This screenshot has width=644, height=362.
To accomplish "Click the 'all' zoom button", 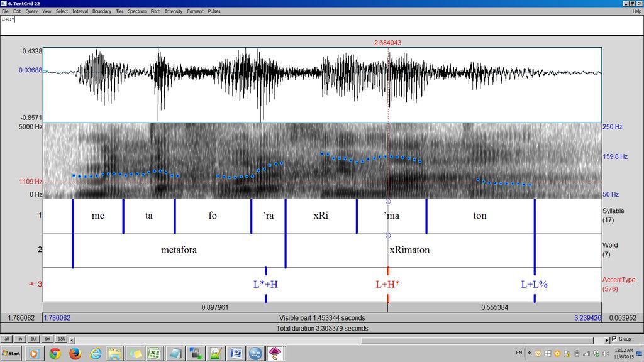I will [x=6, y=339].
